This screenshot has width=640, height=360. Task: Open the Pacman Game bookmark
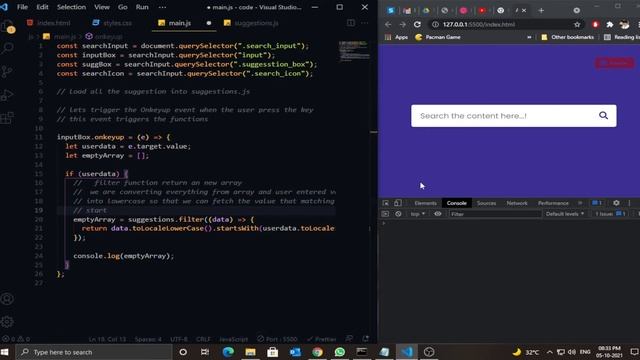pos(438,37)
